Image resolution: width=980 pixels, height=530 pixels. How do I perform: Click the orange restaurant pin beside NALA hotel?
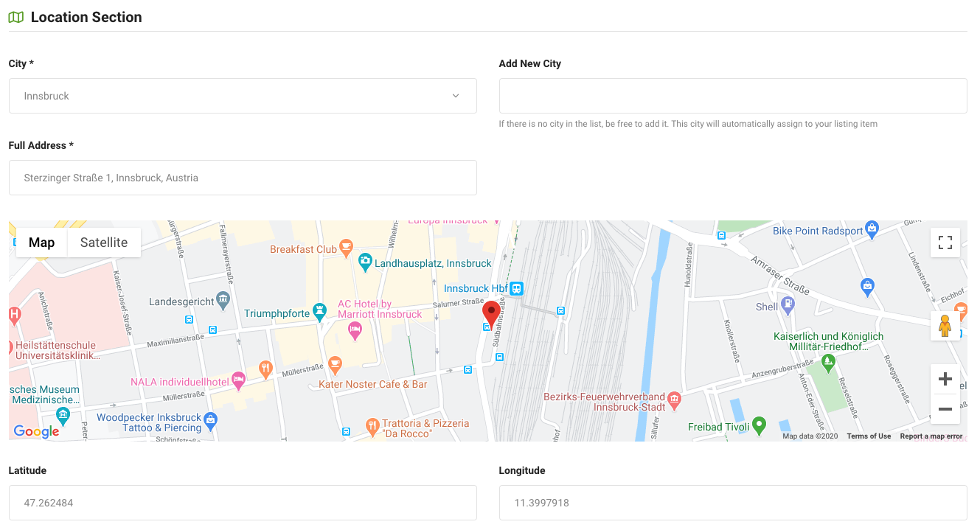[x=265, y=369]
